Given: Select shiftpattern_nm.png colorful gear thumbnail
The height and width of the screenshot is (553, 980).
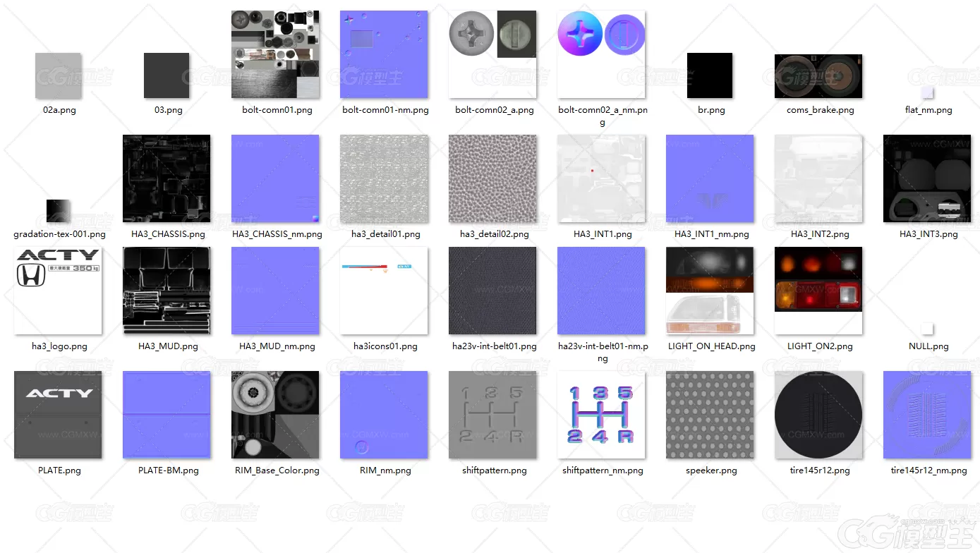Looking at the screenshot, I should tap(601, 415).
